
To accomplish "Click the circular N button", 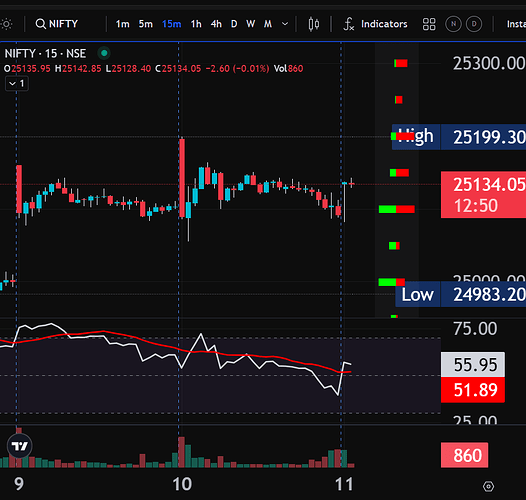I will (x=453, y=24).
